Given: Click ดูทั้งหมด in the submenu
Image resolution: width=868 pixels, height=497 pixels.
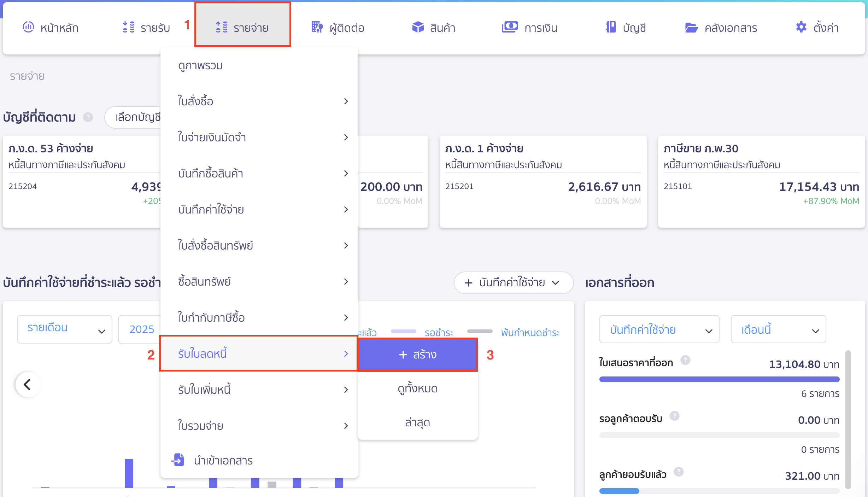Looking at the screenshot, I should point(418,388).
